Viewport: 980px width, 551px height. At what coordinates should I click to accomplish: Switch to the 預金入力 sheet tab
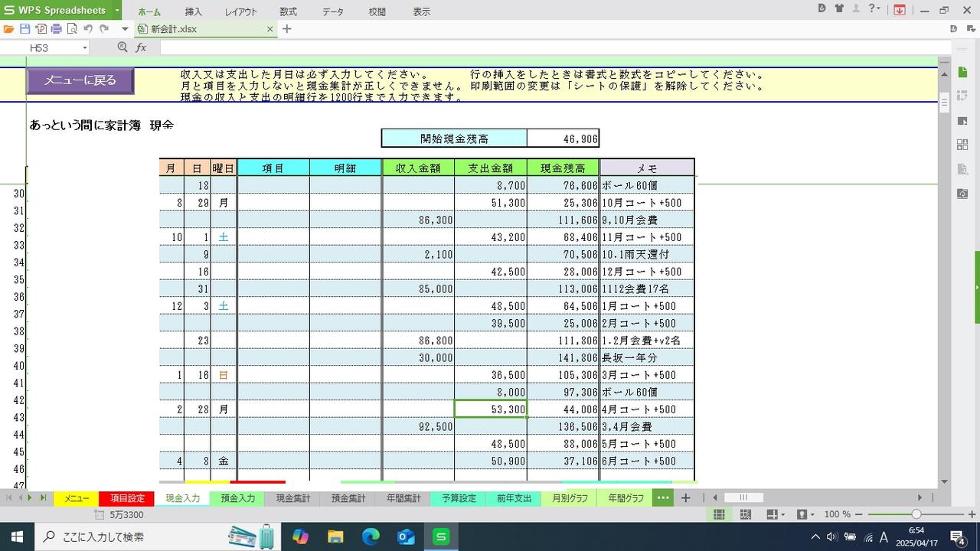pyautogui.click(x=237, y=498)
